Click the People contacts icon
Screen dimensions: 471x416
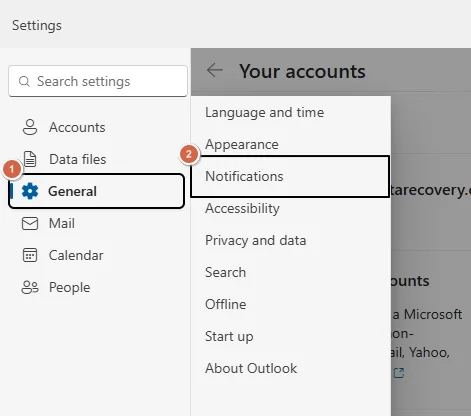[30, 287]
